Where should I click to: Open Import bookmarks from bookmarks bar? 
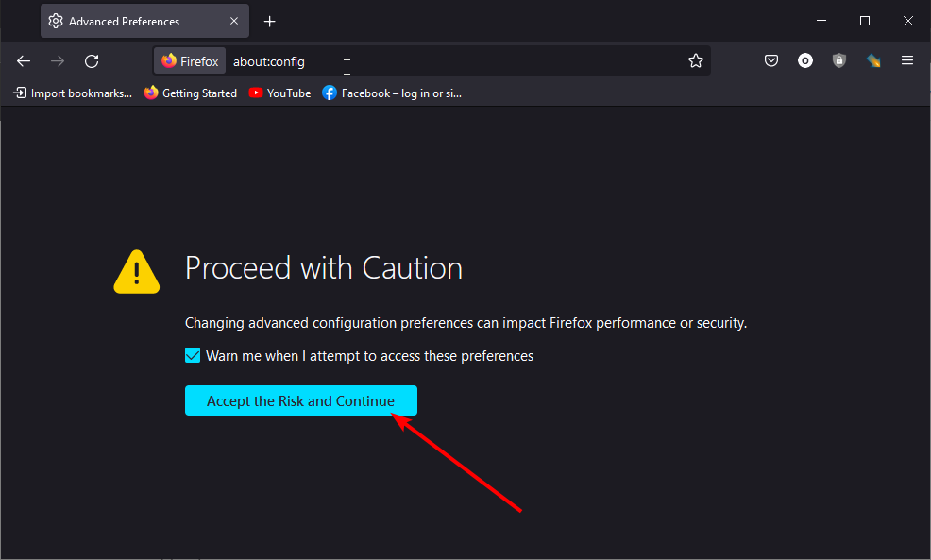point(73,93)
